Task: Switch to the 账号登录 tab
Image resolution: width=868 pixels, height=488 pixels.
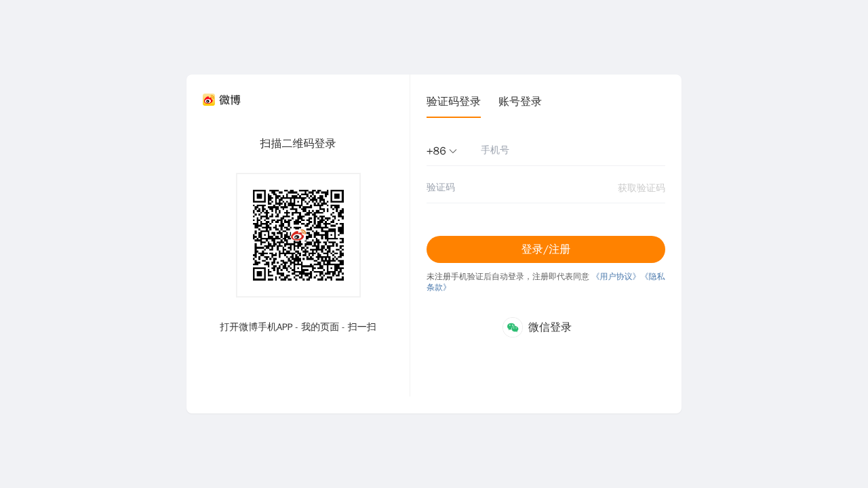Action: point(519,102)
